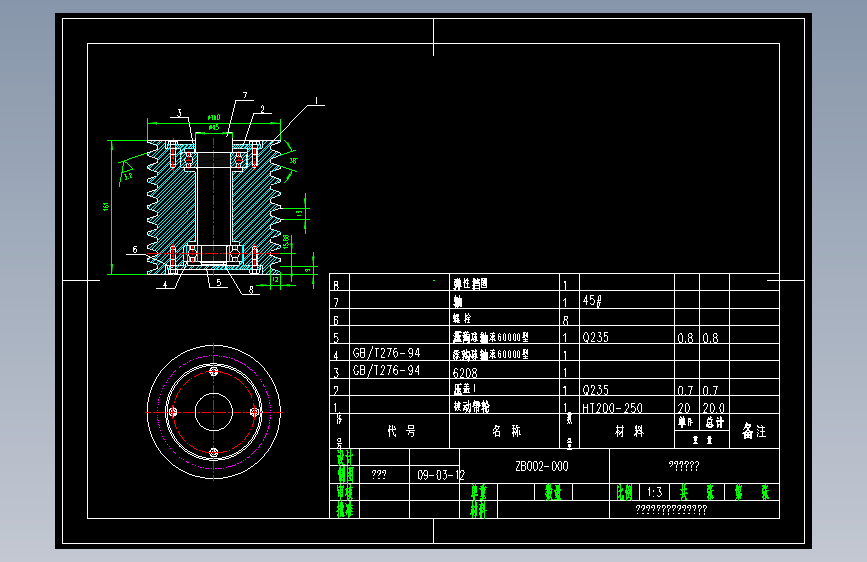Click the date 09-03-12 in title block
Screen dimensions: 867x562
point(441,475)
